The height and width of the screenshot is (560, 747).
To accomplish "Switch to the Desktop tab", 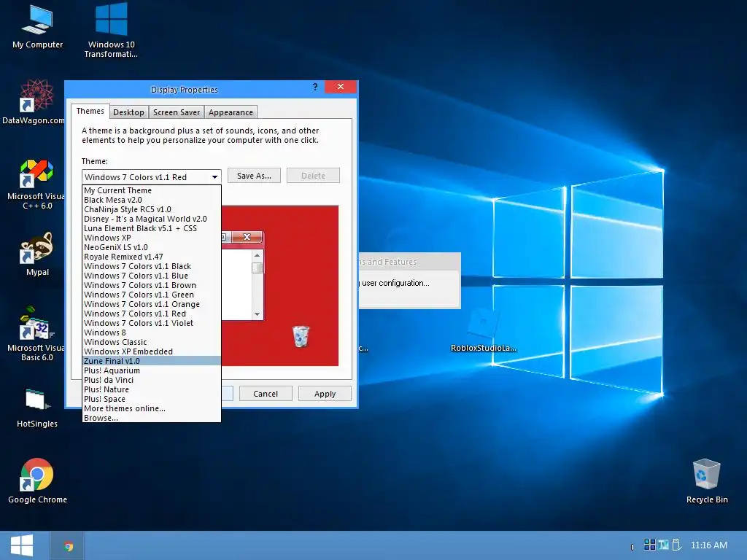I will (x=128, y=112).
